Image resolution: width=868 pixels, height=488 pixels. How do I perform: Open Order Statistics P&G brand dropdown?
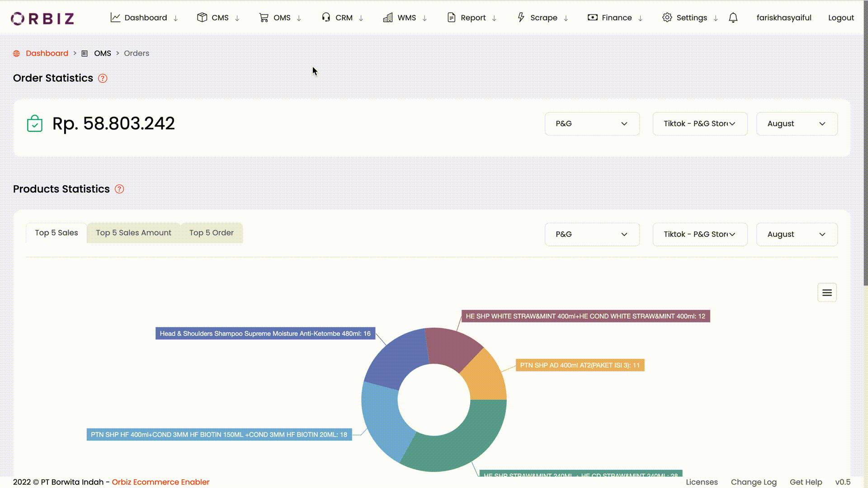click(592, 124)
